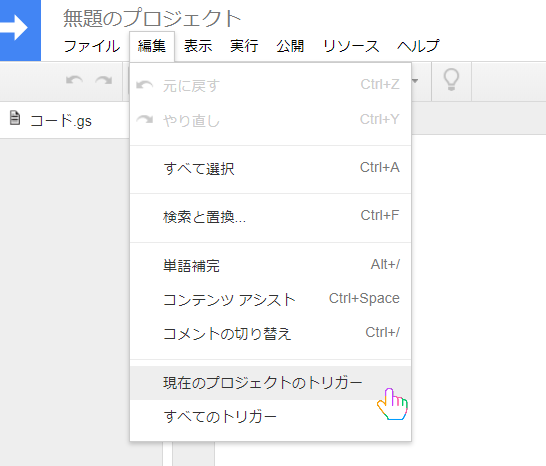Viewport: 546px width, 466px height.
Task: Choose コンテンツ アシスト menu entry
Action: pyautogui.click(x=271, y=300)
